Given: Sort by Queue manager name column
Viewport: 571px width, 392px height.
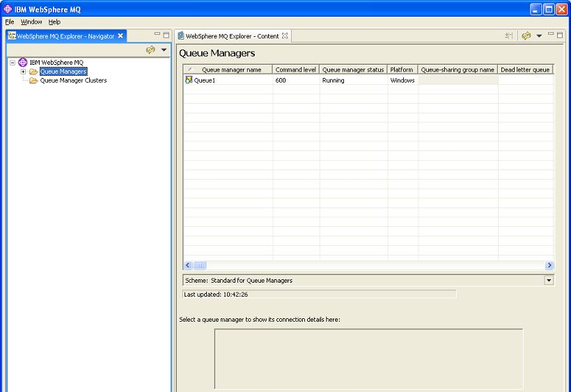Looking at the screenshot, I should click(x=228, y=70).
